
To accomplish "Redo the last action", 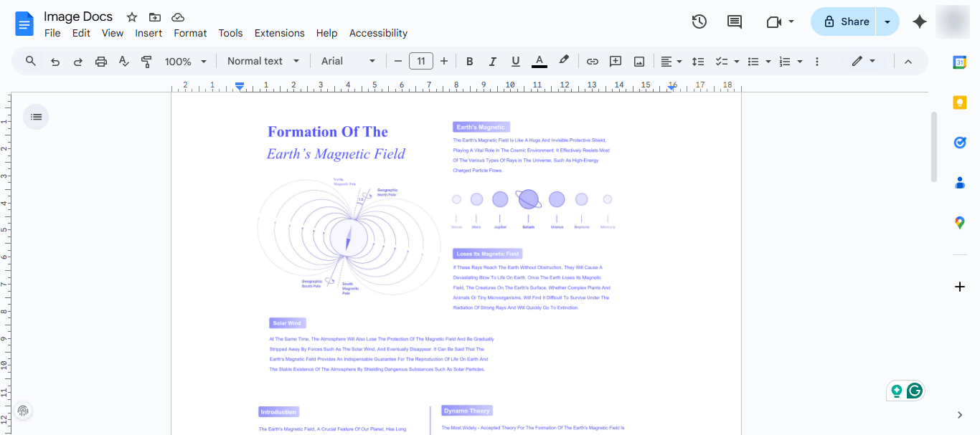I will (x=78, y=62).
